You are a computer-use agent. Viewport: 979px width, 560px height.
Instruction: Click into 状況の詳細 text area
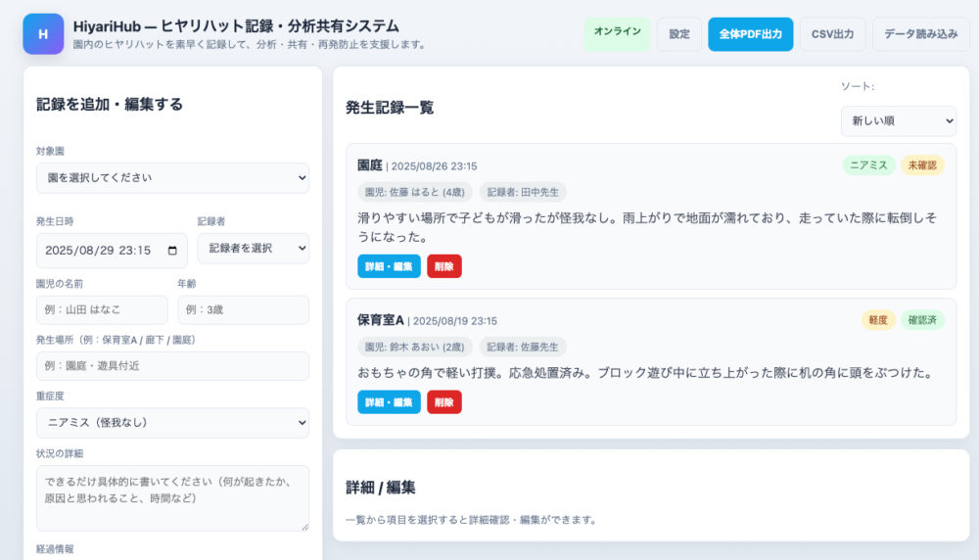pos(172,497)
